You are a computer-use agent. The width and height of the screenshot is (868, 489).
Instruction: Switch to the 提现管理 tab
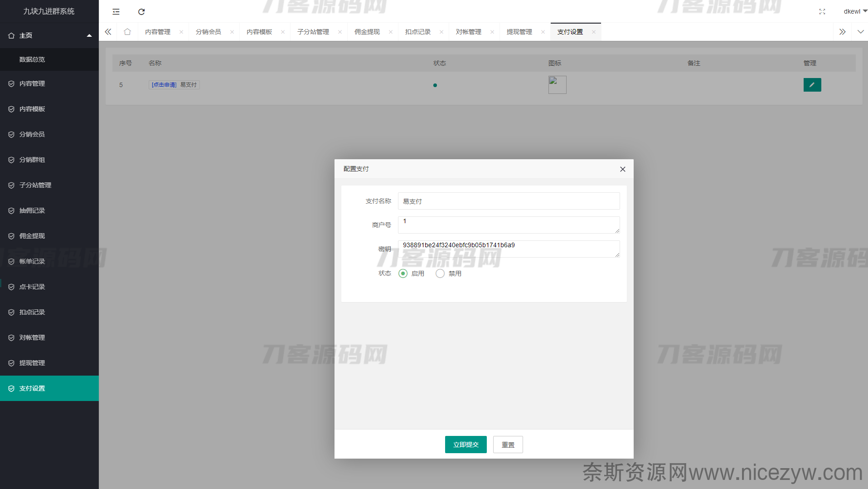[x=519, y=32]
